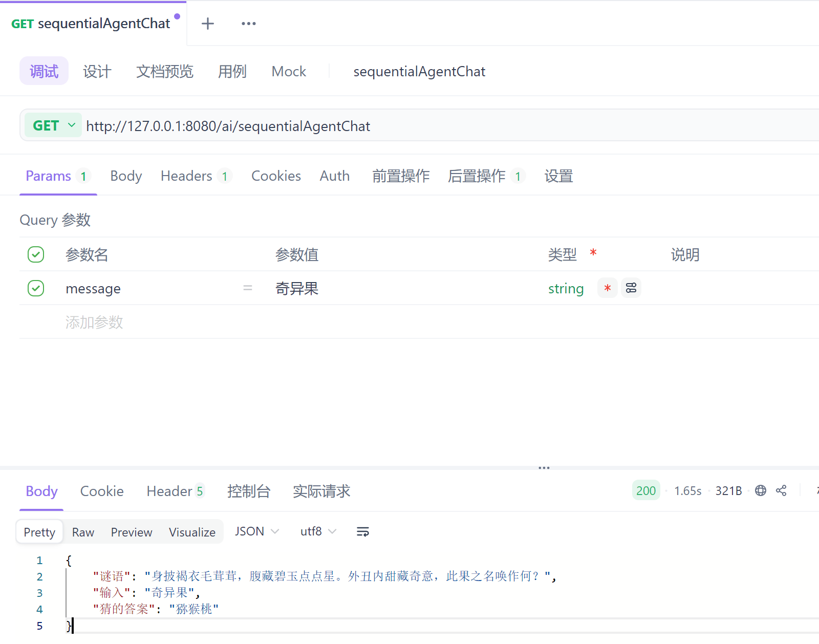The width and height of the screenshot is (819, 644).
Task: Open the 控制台 console tab
Action: [x=249, y=491]
